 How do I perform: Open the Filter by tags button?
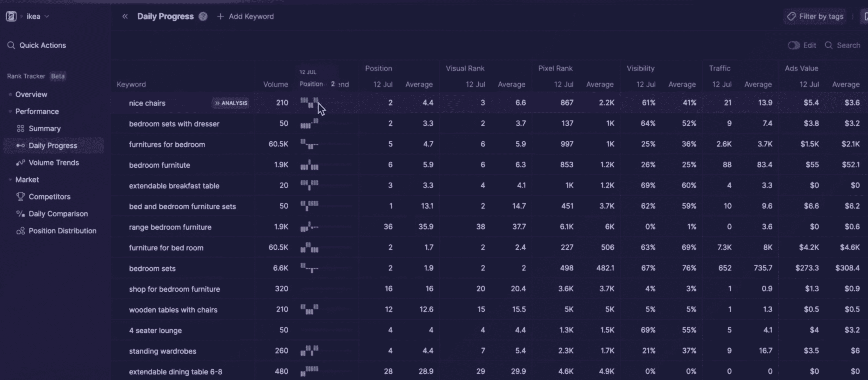pos(815,16)
